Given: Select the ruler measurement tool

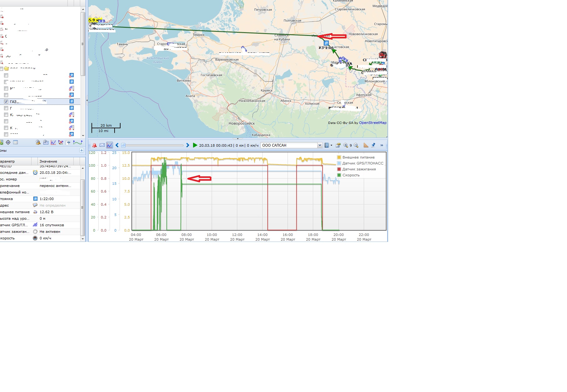Looking at the screenshot, I should 366,145.
